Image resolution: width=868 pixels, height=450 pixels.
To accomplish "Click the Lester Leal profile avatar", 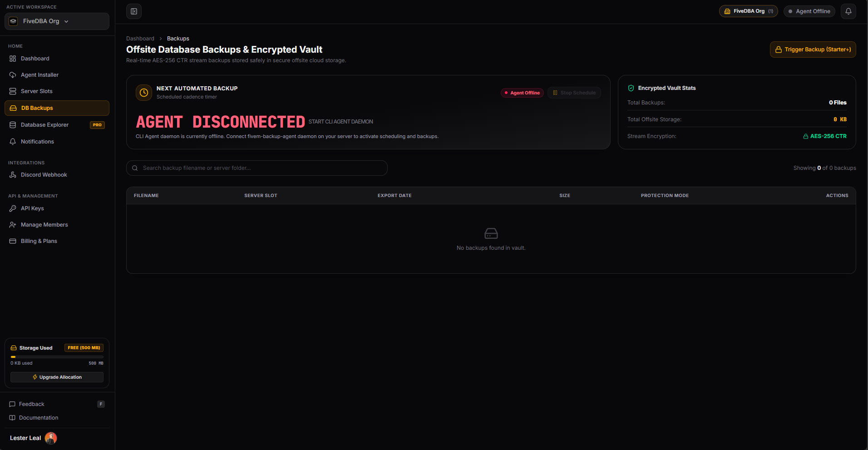I will (x=51, y=438).
